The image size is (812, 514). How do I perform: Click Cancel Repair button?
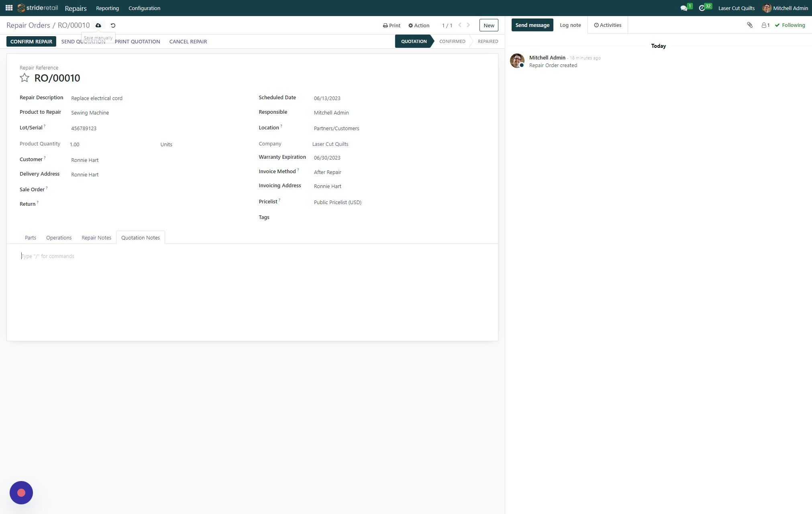tap(188, 41)
